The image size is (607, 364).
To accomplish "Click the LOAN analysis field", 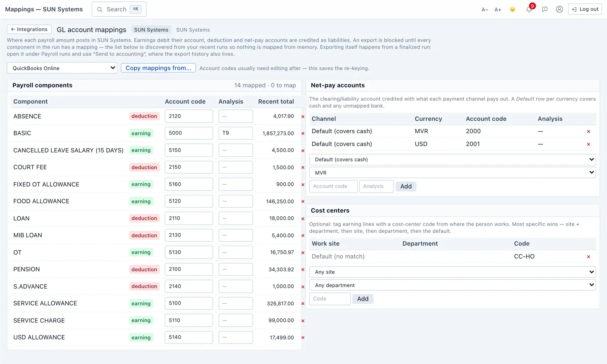I will [x=236, y=218].
